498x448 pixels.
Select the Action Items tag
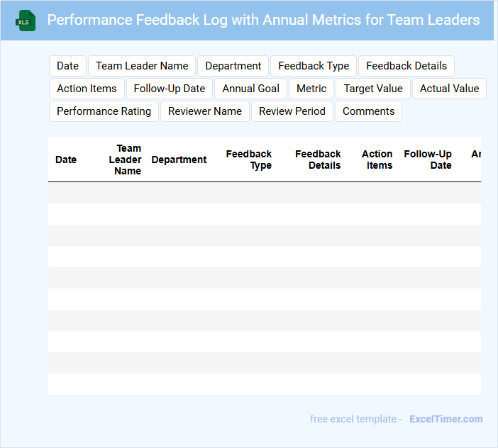87,89
